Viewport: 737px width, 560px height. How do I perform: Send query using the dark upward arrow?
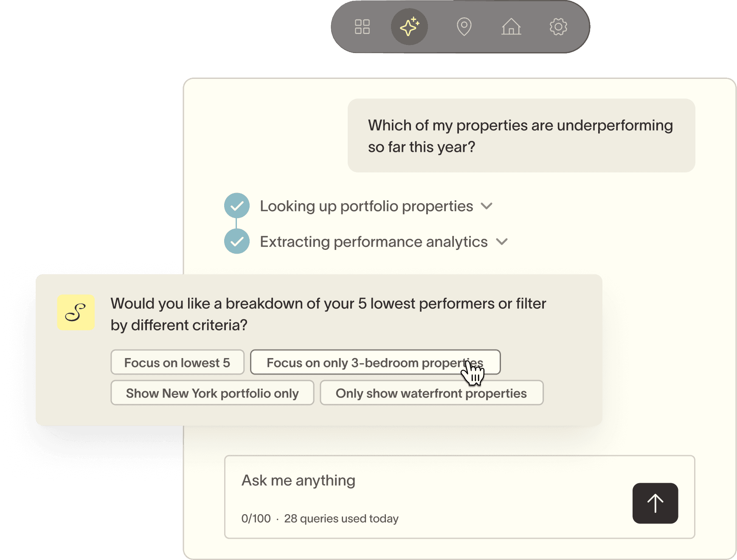pyautogui.click(x=655, y=503)
